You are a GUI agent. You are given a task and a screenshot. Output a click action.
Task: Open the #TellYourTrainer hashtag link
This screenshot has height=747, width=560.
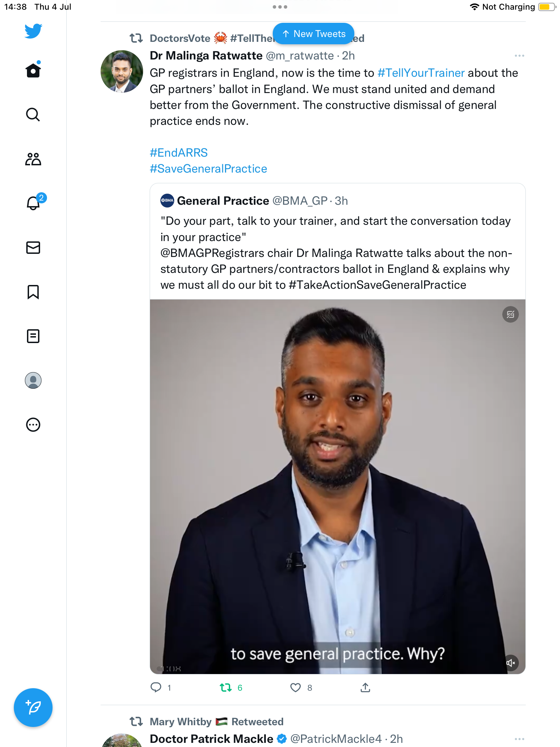(421, 73)
